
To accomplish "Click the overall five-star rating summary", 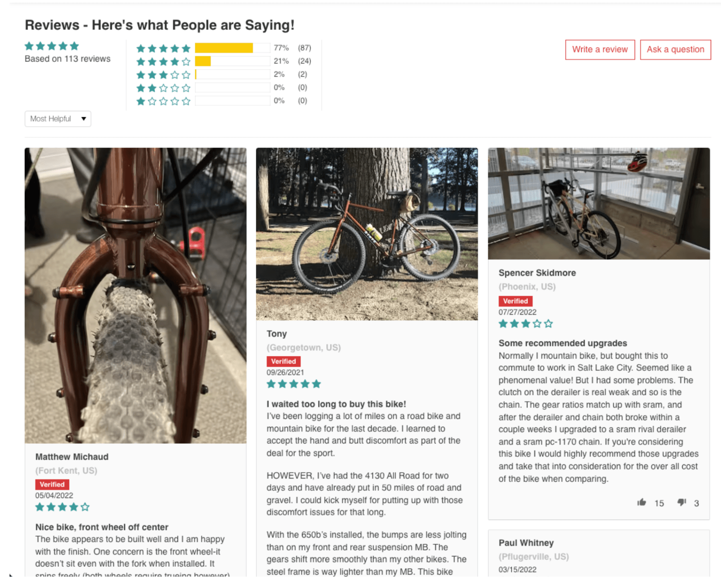I will click(52, 46).
